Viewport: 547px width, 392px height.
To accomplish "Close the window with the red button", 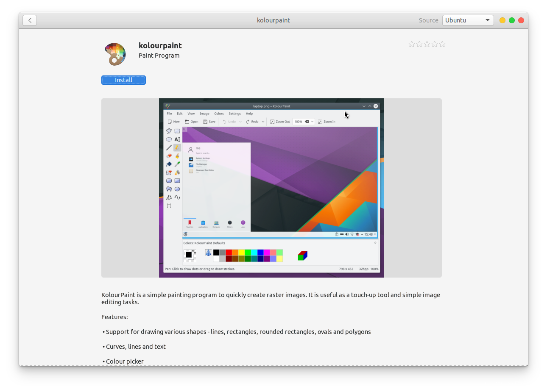I will 521,20.
